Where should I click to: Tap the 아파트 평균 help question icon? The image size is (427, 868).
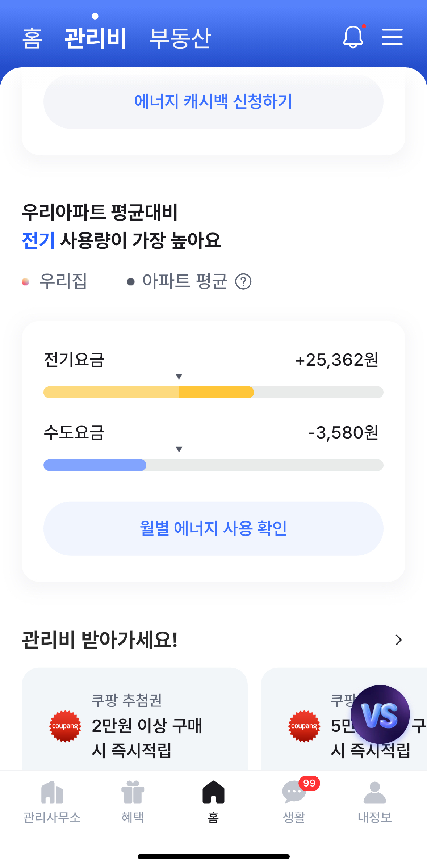tap(243, 281)
